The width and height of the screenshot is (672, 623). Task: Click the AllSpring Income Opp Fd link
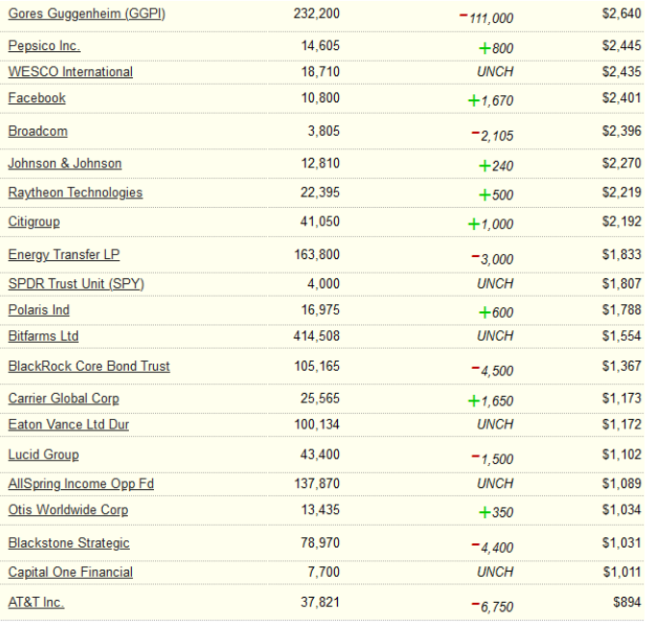coord(81,483)
